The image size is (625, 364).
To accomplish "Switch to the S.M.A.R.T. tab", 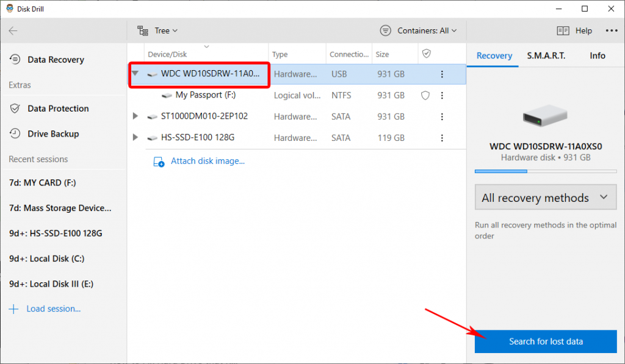I will 546,55.
